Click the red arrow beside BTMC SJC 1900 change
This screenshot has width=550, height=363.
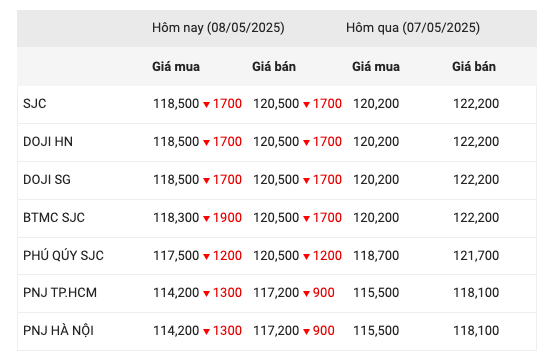(207, 219)
